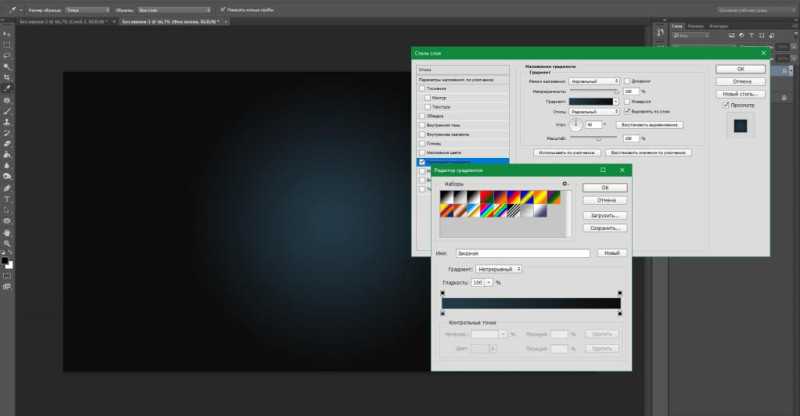Toggle Просмотр preview checkbox

[726, 105]
